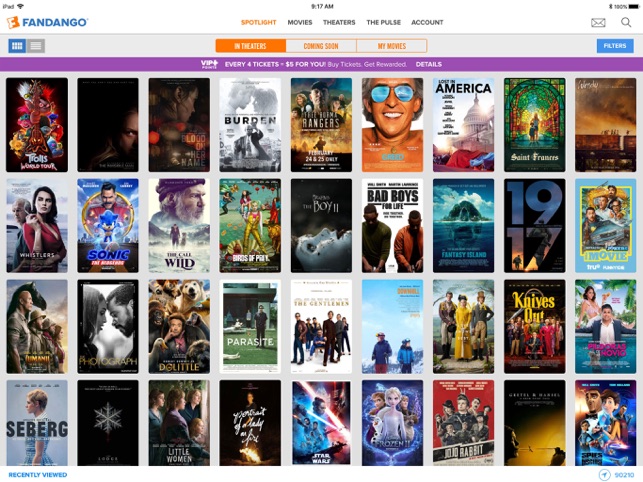Open Spies in Disguise poster

(x=606, y=423)
